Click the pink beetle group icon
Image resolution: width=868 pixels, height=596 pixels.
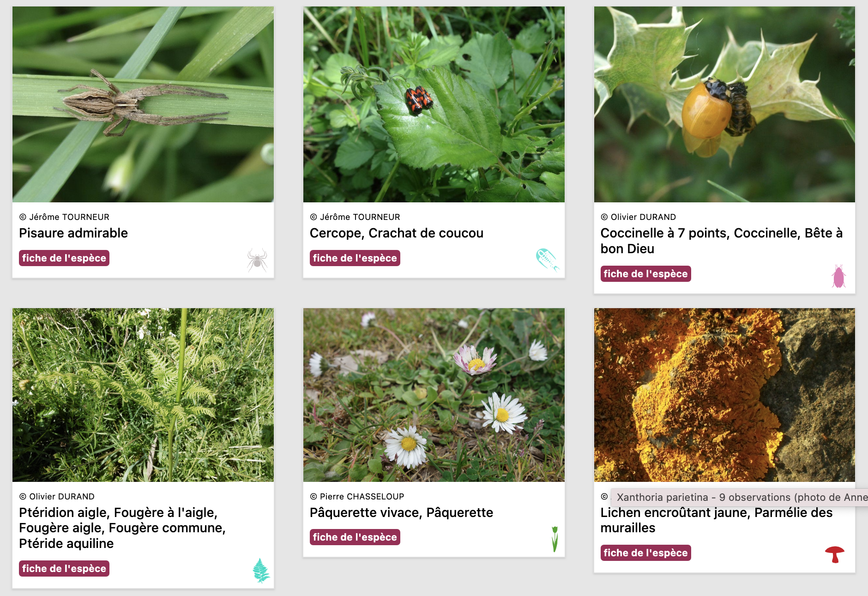point(838,276)
